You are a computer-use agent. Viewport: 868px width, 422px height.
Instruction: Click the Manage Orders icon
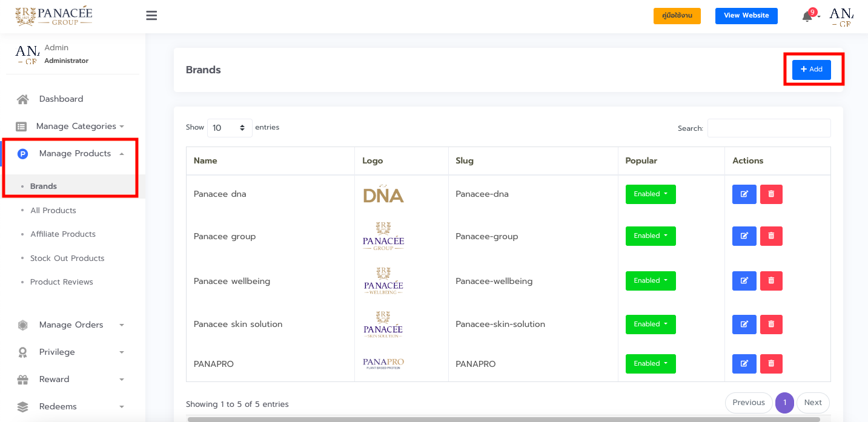pos(22,325)
